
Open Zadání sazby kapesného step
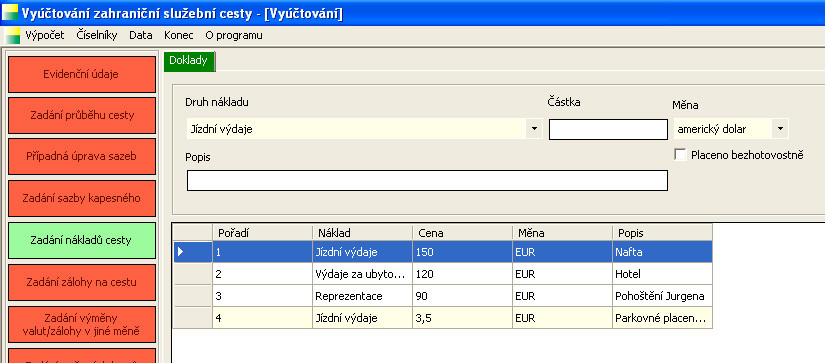82,198
